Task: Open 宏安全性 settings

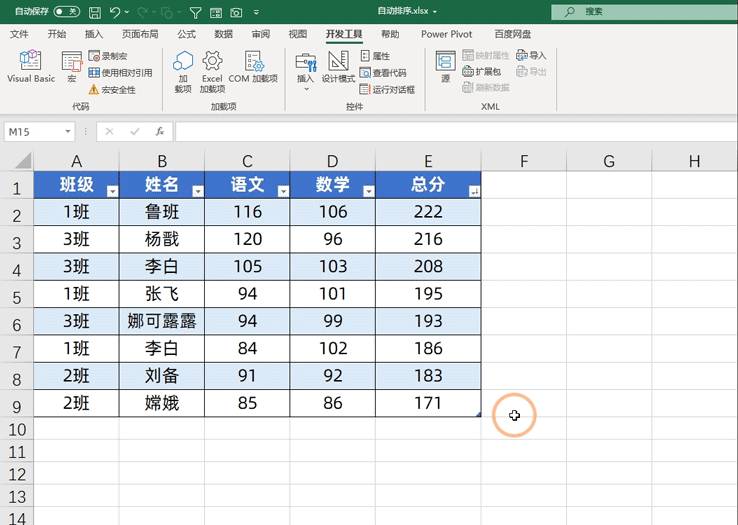Action: [x=112, y=89]
